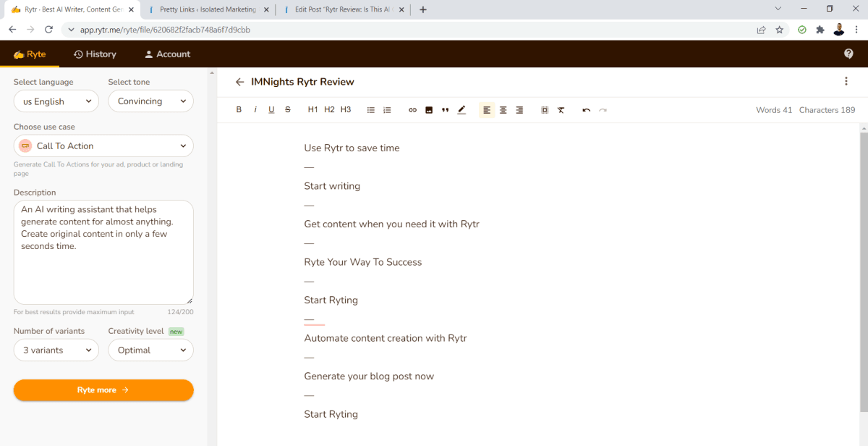Open the Chrome three-dot menu

pyautogui.click(x=857, y=30)
